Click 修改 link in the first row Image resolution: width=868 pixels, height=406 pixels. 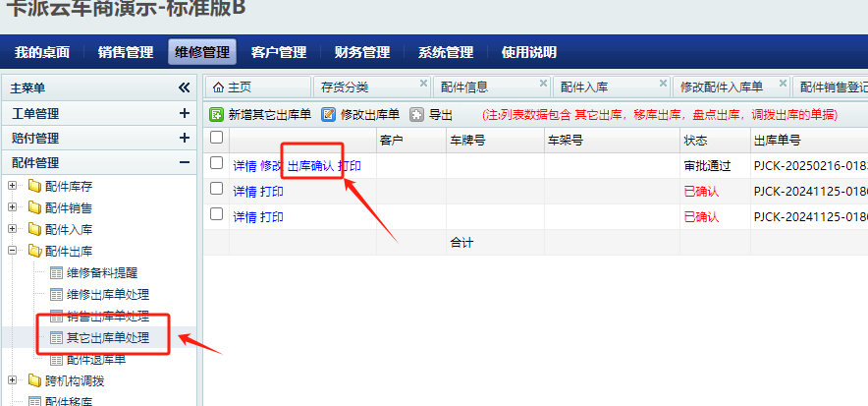[271, 166]
